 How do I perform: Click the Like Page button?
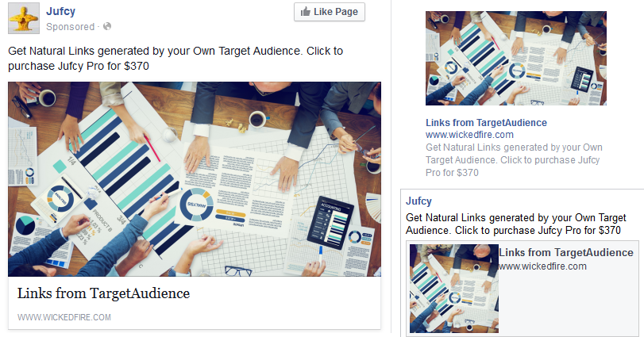330,12
